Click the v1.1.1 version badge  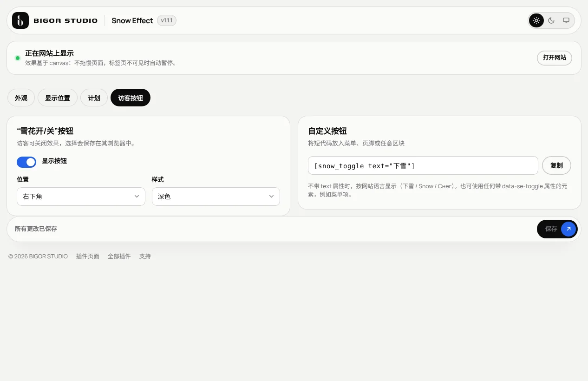point(167,20)
